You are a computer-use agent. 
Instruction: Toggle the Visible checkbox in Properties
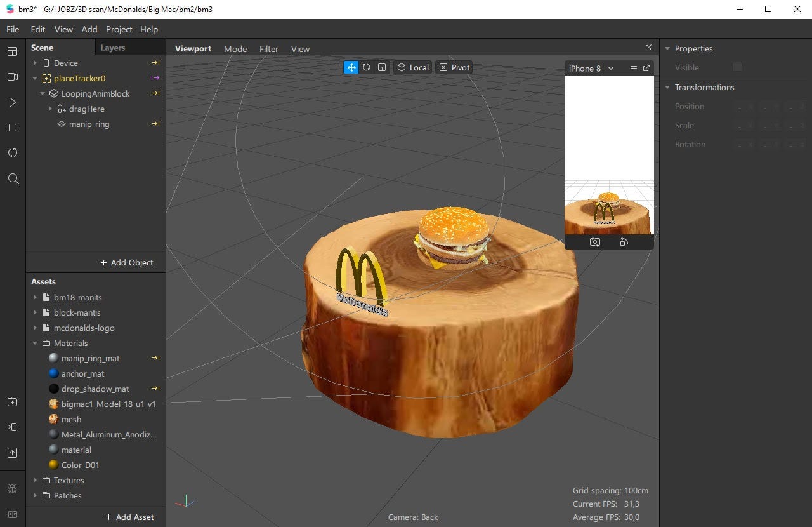(x=737, y=67)
